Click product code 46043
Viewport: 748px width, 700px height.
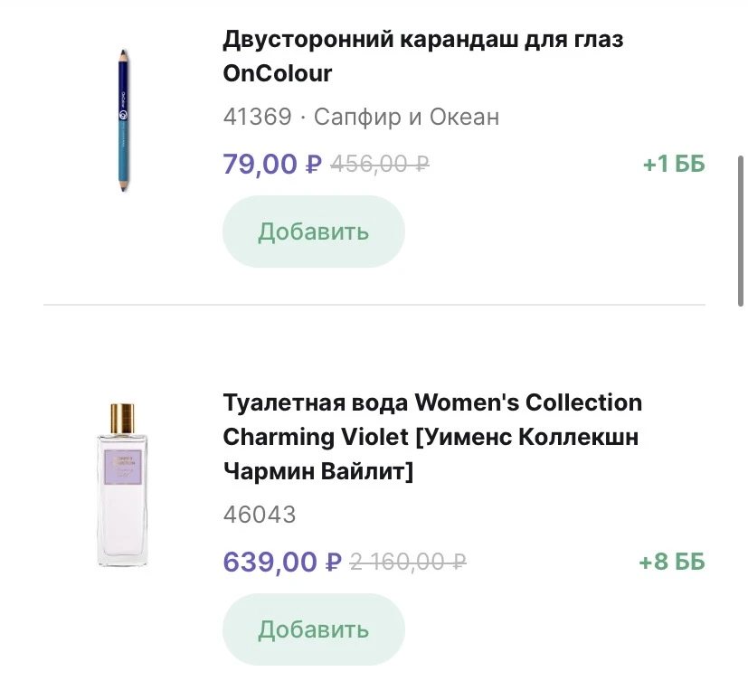259,516
